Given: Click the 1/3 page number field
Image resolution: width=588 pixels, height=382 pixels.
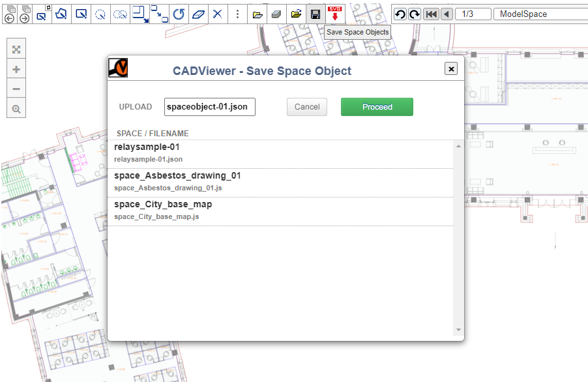Looking at the screenshot, I should point(473,14).
